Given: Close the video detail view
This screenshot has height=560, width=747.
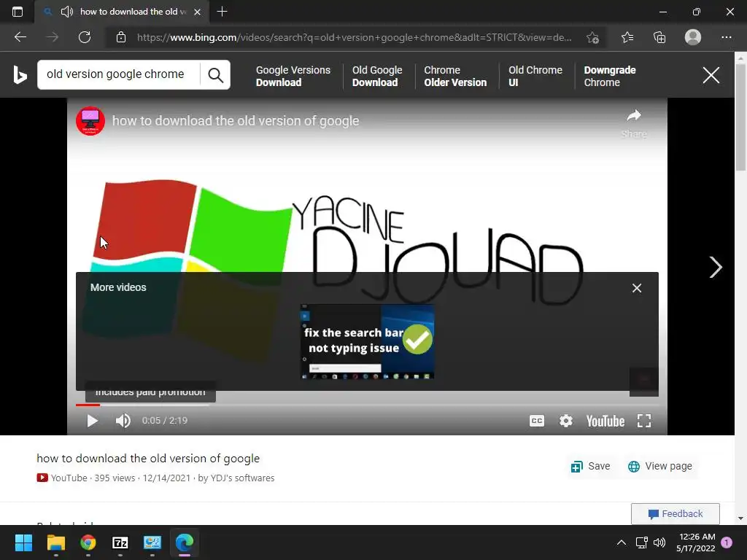Looking at the screenshot, I should coord(711,75).
